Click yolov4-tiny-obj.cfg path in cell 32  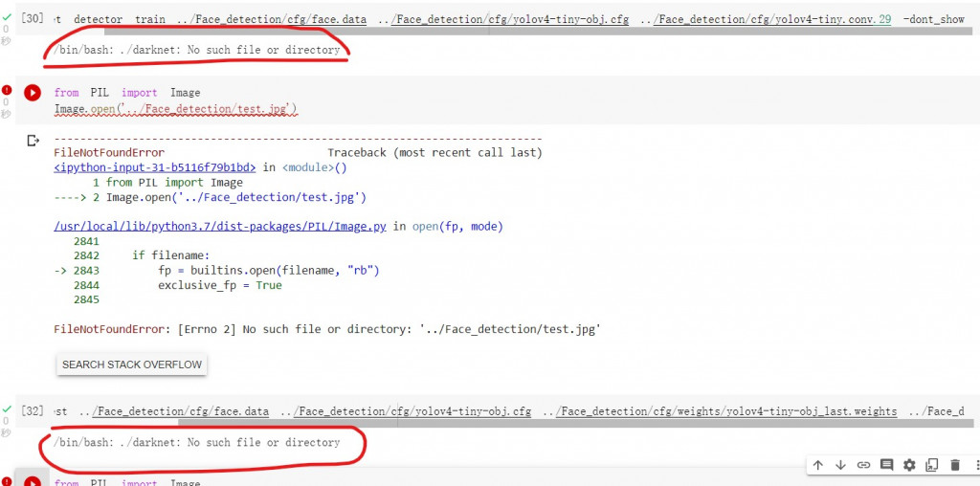pyautogui.click(x=406, y=411)
